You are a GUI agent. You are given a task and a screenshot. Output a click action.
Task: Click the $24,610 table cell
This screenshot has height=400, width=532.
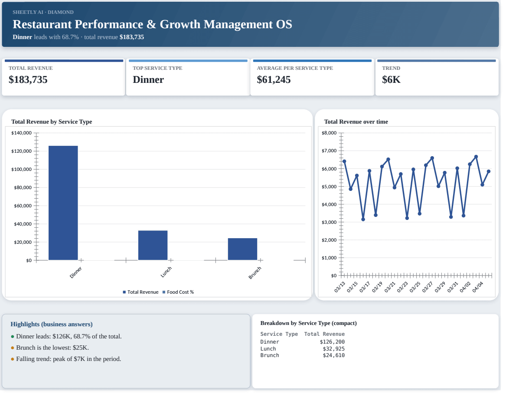click(334, 355)
